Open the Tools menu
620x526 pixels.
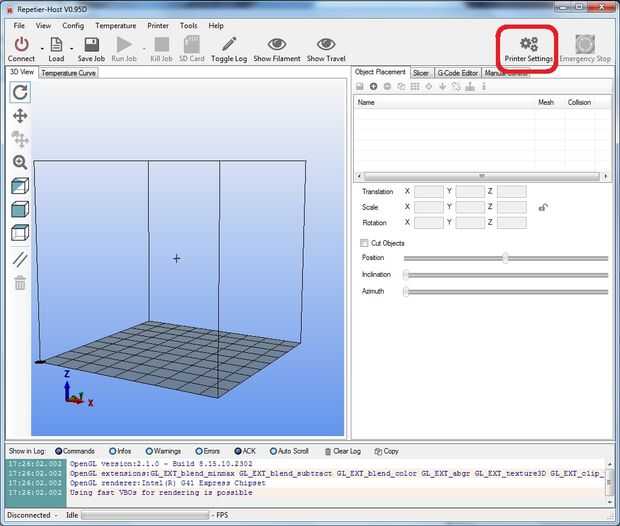(x=188, y=25)
